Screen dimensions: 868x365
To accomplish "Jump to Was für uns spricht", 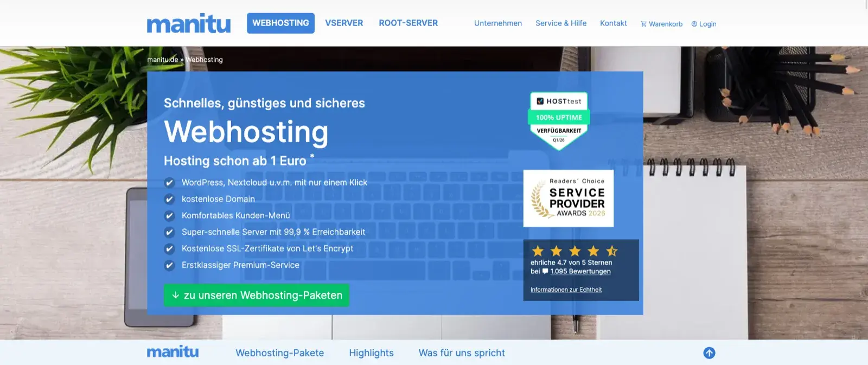I will tap(462, 353).
